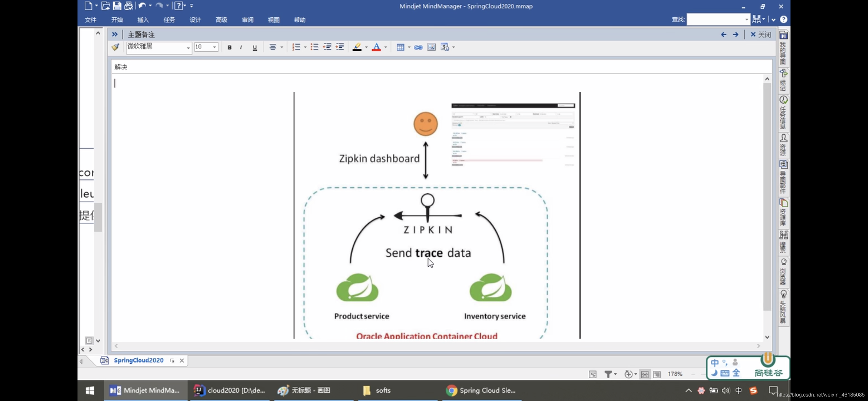Screen dimensions: 868x401
Task: Click the print preview icon in quick access toolbar
Action: [x=129, y=6]
